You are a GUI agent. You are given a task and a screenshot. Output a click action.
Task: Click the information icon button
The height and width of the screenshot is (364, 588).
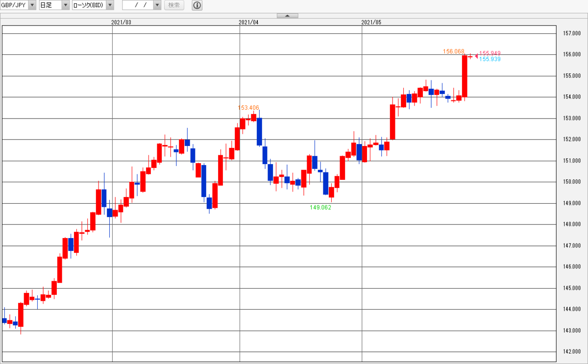coord(197,5)
